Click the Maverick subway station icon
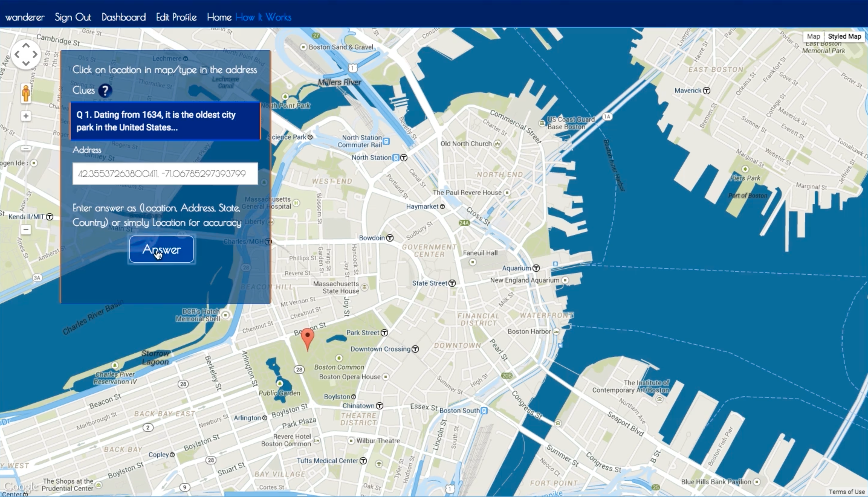This screenshot has width=868, height=497. pyautogui.click(x=707, y=91)
